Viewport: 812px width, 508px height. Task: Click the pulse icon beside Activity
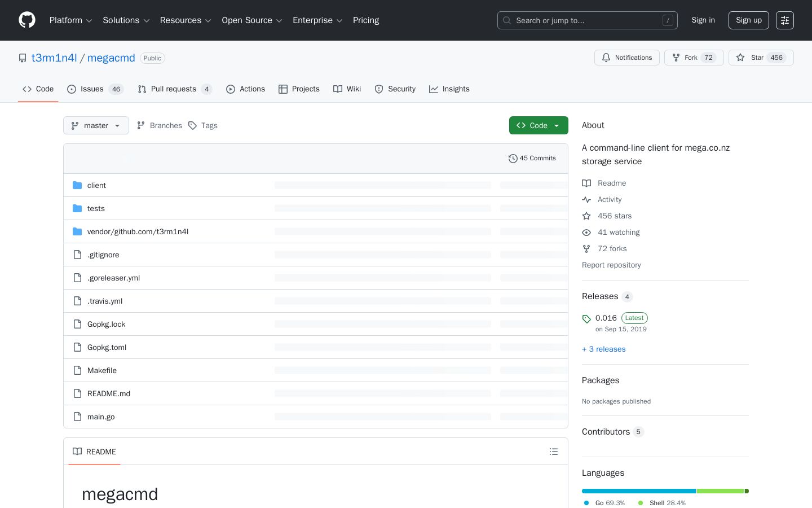pyautogui.click(x=586, y=200)
